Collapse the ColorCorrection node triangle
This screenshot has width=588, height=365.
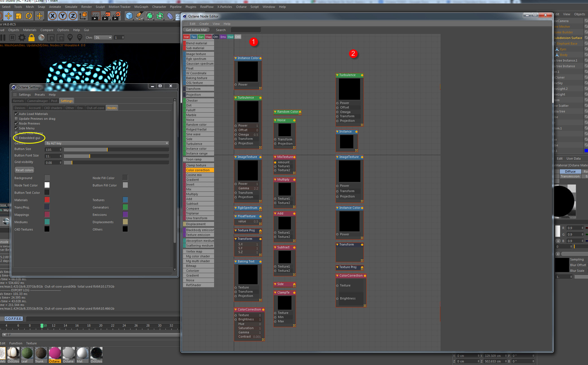point(236,310)
